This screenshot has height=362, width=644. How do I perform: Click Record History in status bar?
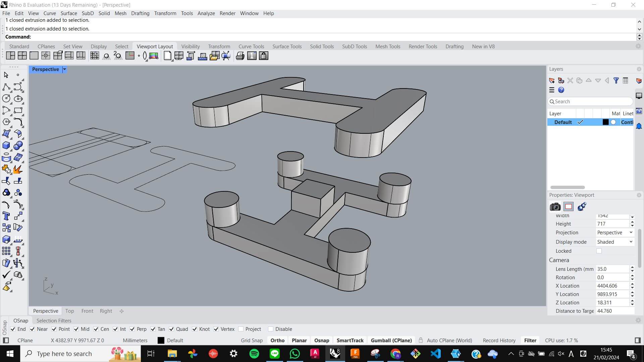coord(499,341)
